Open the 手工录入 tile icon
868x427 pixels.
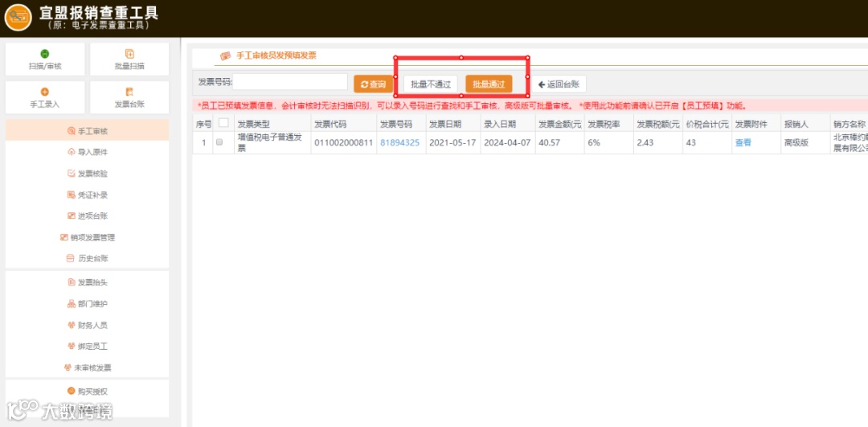tap(45, 92)
